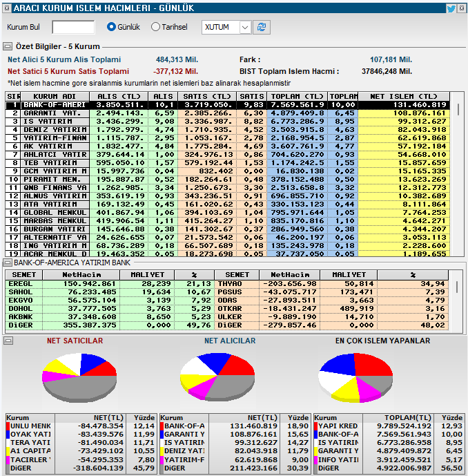This screenshot has height=476, width=468.
Task: Click the THYAO sold stock row
Action: (331, 284)
